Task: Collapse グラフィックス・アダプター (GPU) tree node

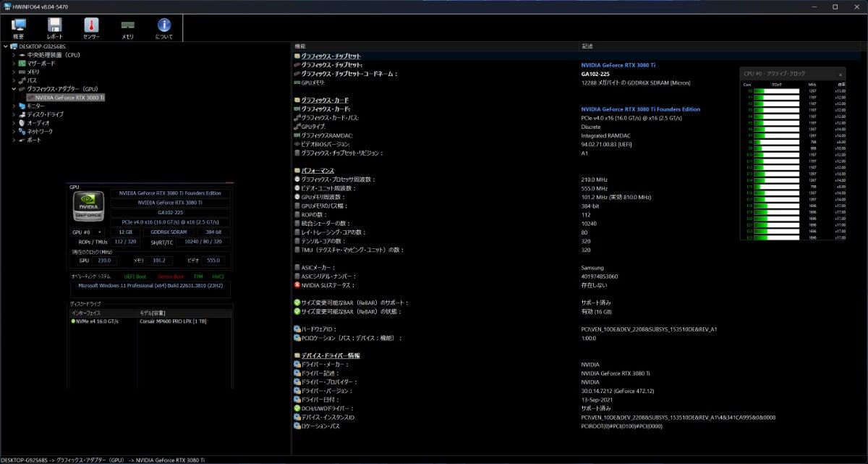Action: [x=14, y=88]
